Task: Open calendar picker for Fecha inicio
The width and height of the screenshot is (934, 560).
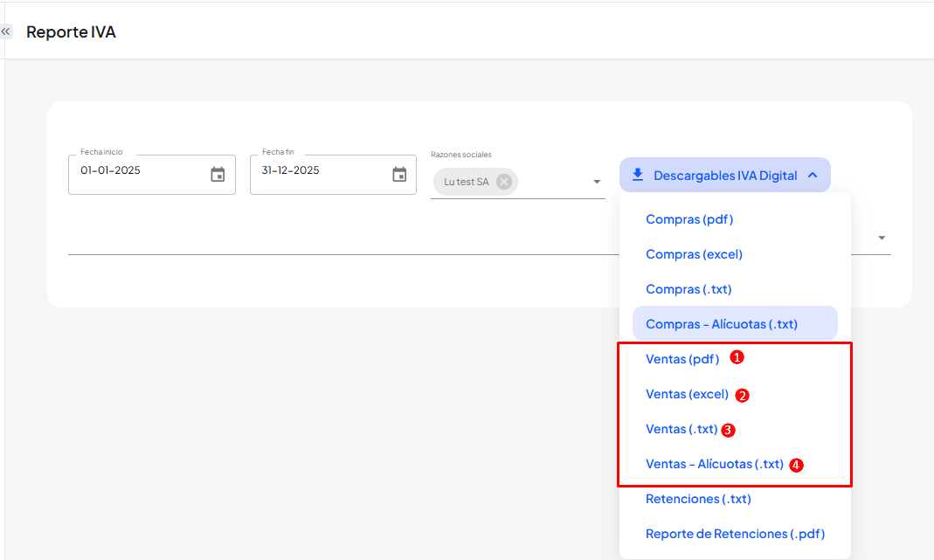Action: point(218,175)
